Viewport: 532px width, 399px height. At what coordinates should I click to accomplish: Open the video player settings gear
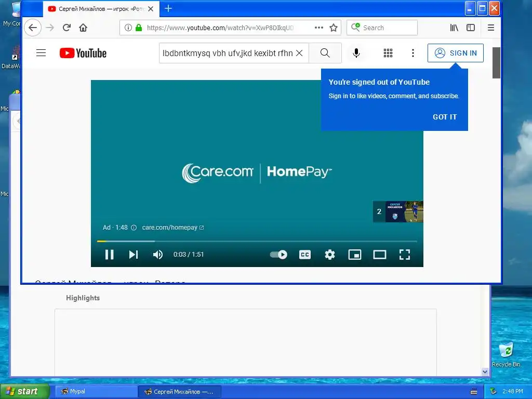coord(330,255)
